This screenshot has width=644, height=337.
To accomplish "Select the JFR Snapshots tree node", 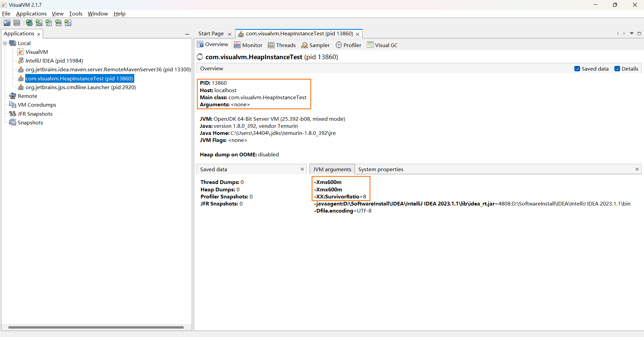I will point(35,114).
